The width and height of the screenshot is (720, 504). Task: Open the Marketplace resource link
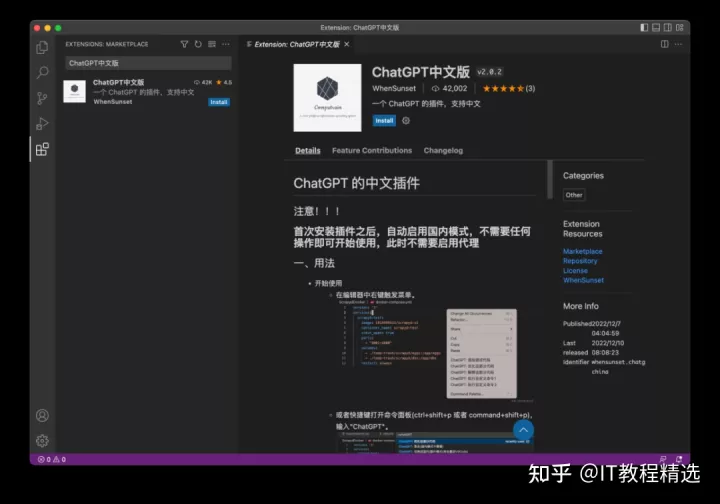pyautogui.click(x=582, y=251)
